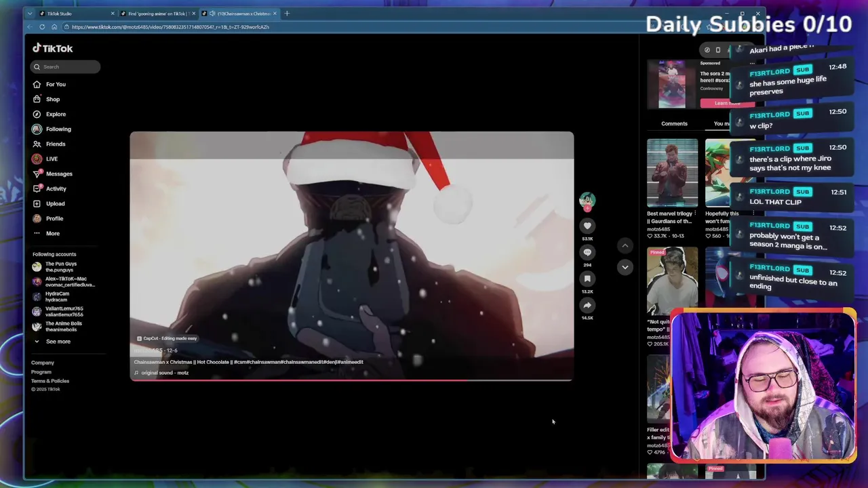Play or pause the Chainsawman video
868x488 pixels.
click(x=351, y=256)
